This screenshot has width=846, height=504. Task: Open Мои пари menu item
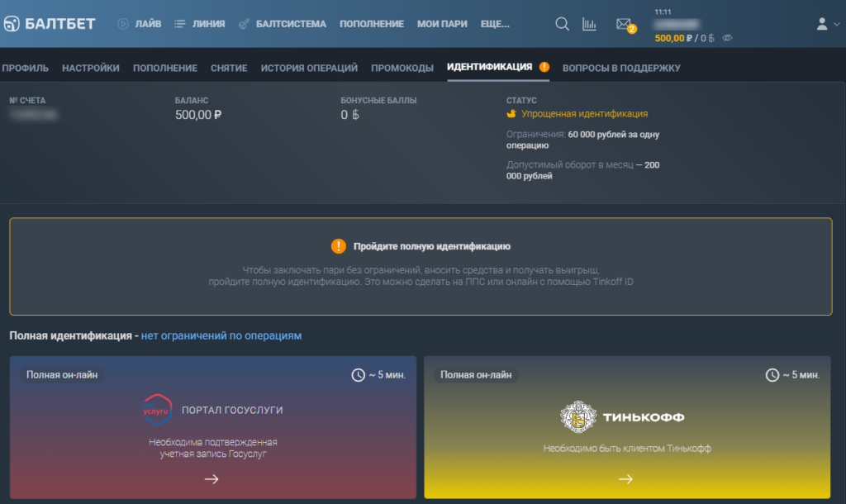[442, 24]
